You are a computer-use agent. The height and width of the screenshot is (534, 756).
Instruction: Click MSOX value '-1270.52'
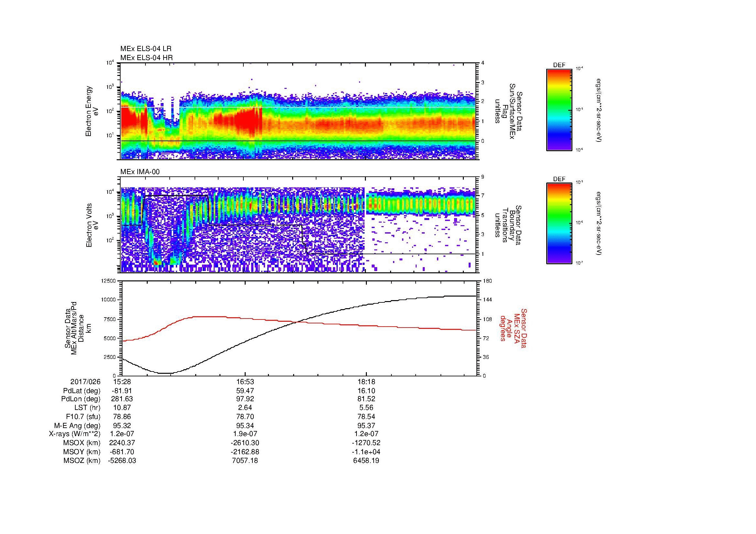click(366, 443)
